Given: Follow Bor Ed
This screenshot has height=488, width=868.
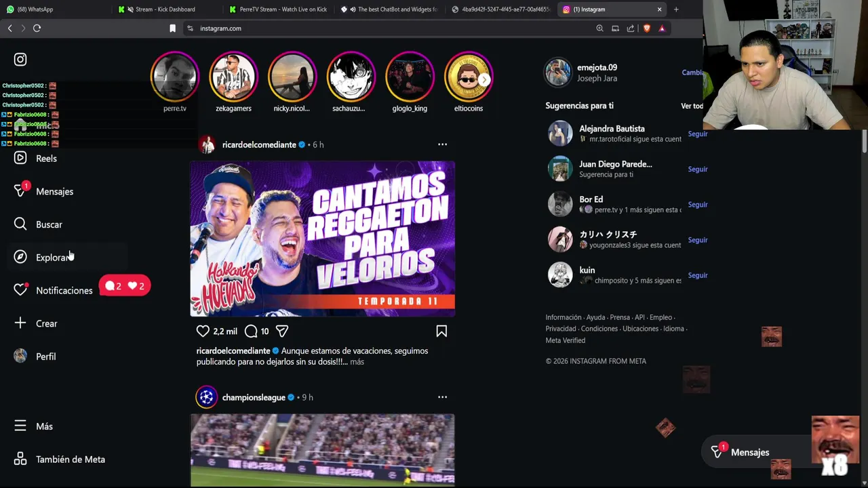Looking at the screenshot, I should tap(697, 205).
